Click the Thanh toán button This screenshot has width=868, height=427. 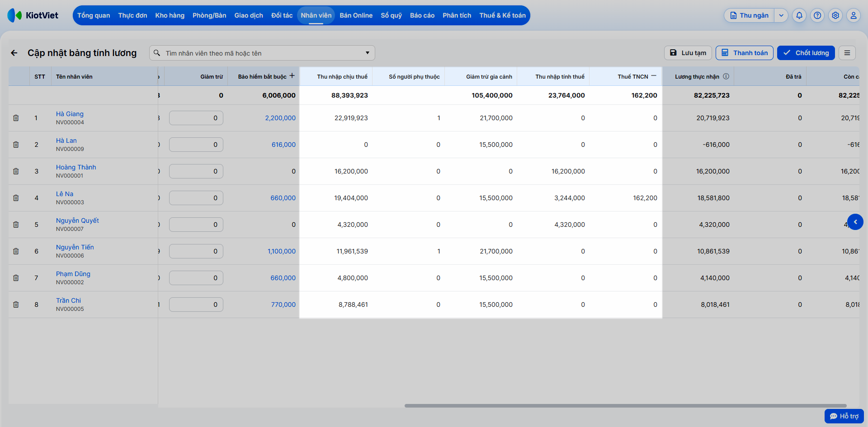[745, 53]
